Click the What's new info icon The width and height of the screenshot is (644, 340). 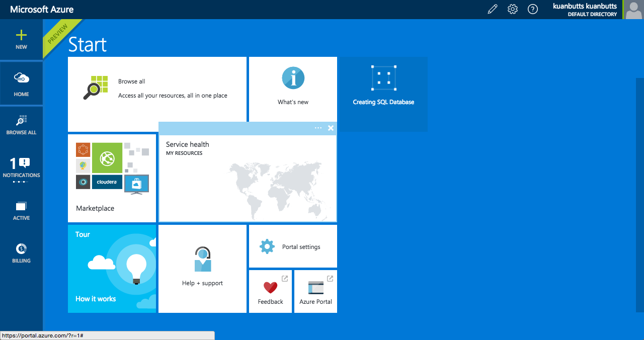293,78
